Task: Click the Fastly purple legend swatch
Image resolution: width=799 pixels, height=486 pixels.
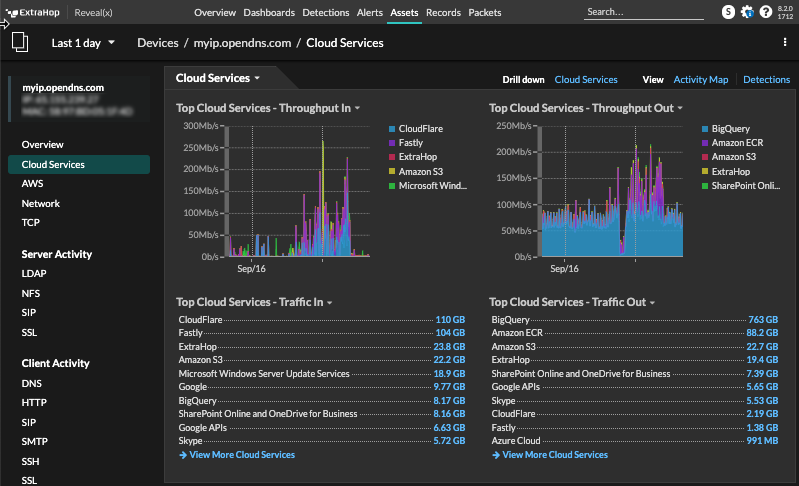Action: pyautogui.click(x=392, y=143)
